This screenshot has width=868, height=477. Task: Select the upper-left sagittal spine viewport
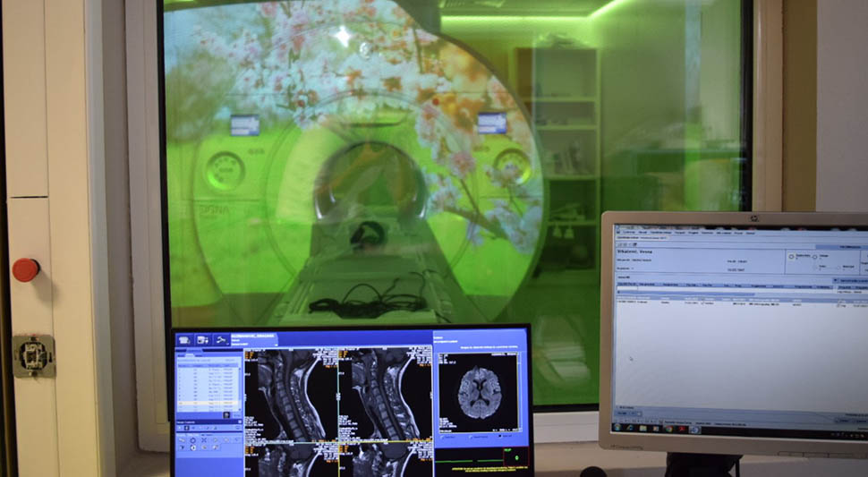[x=291, y=395]
